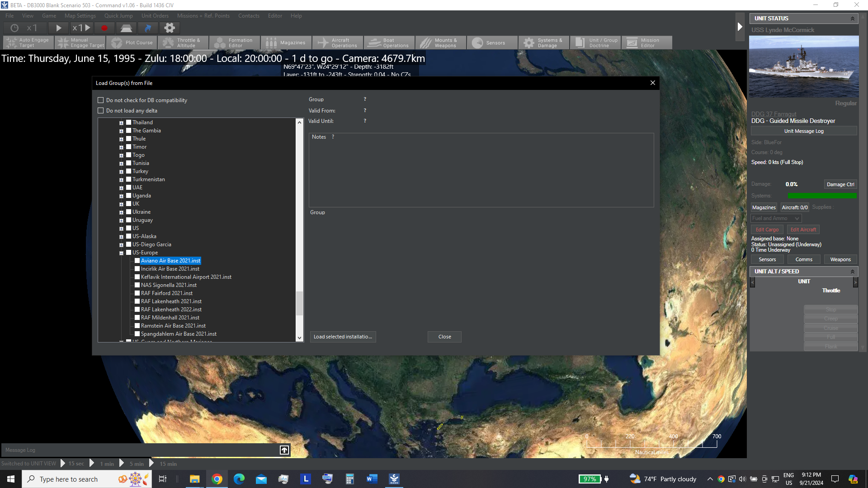Expand the Thailand tree node
This screenshot has width=868, height=488.
(x=121, y=123)
